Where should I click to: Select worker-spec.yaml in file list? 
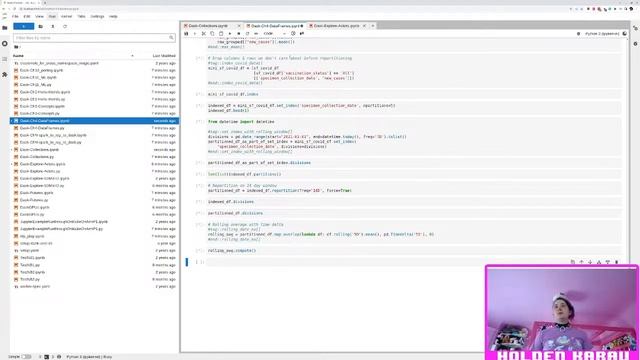pos(94,287)
